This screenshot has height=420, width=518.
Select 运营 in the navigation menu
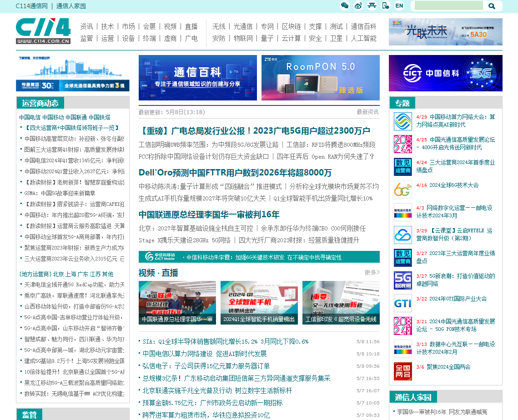click(x=107, y=38)
